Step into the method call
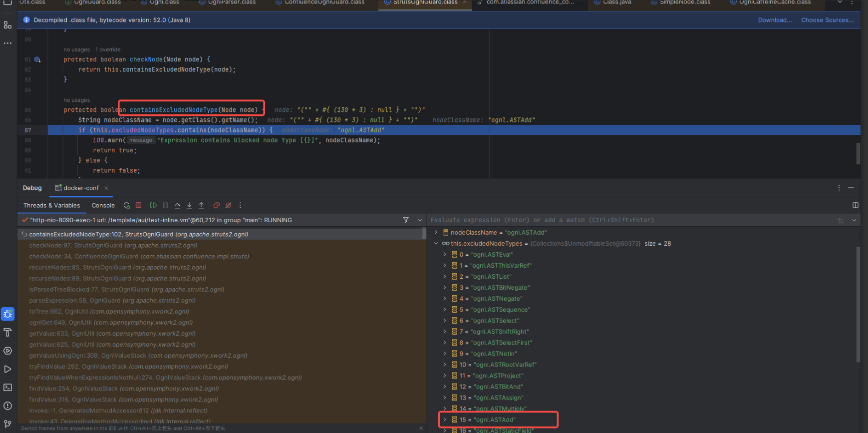Image resolution: width=868 pixels, height=433 pixels. tap(190, 205)
